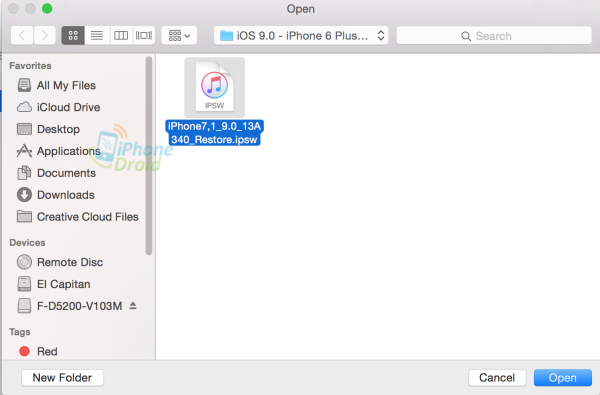Go forward with the right chevron button
The image size is (600, 395).
point(44,36)
